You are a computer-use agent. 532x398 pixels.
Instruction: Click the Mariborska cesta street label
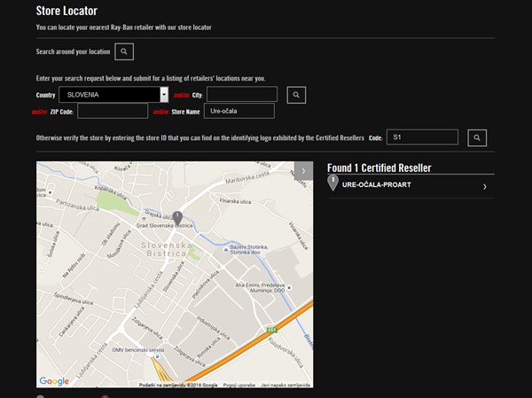[x=247, y=177]
